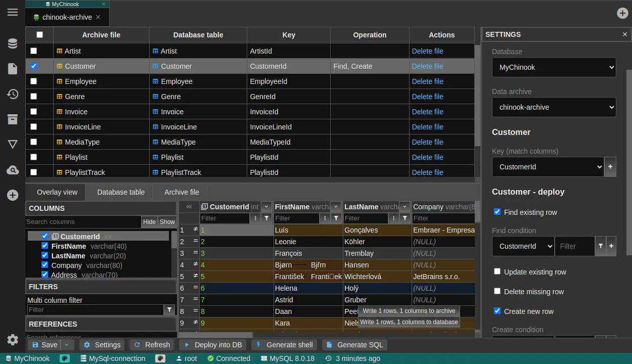This screenshot has width=632, height=364.
Task: Expand the Key match columns CustomerId dropdown
Action: [x=548, y=167]
